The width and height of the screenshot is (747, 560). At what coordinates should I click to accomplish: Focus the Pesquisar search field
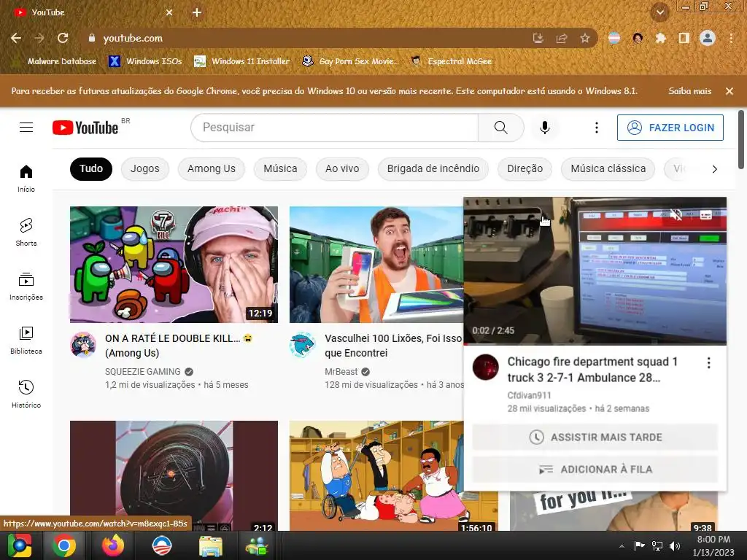click(x=334, y=128)
